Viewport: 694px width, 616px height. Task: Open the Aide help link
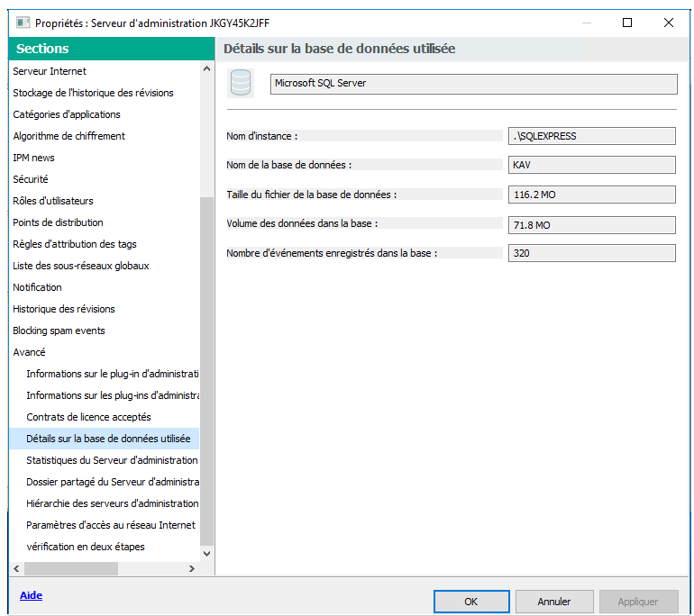click(x=31, y=595)
